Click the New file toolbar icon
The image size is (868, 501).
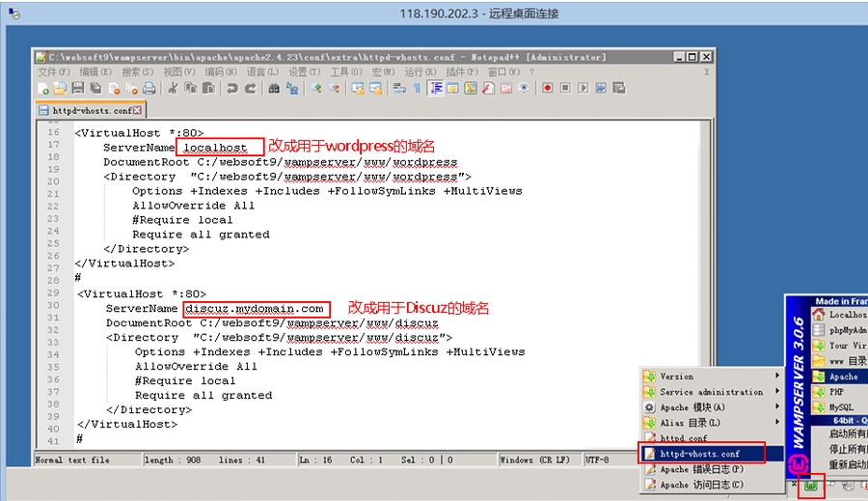coord(44,88)
